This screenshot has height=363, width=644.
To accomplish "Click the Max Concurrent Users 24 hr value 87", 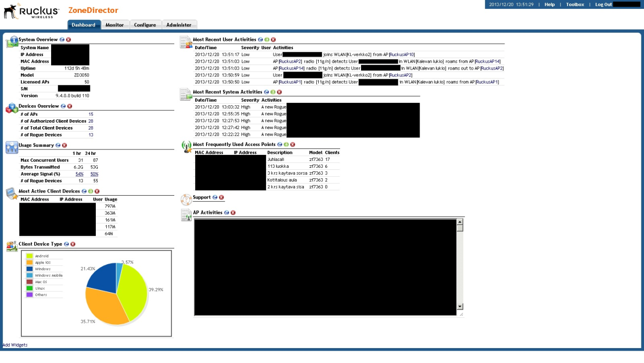I will click(x=95, y=160).
